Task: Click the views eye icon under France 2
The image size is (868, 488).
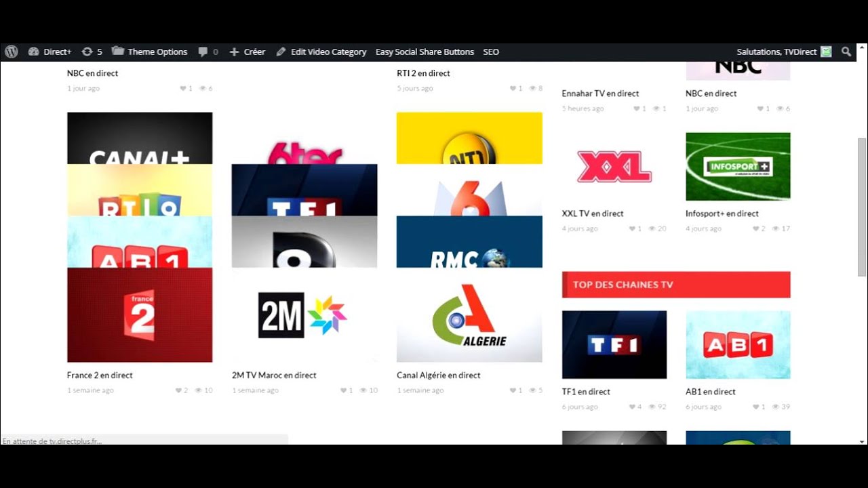Action: [x=199, y=390]
